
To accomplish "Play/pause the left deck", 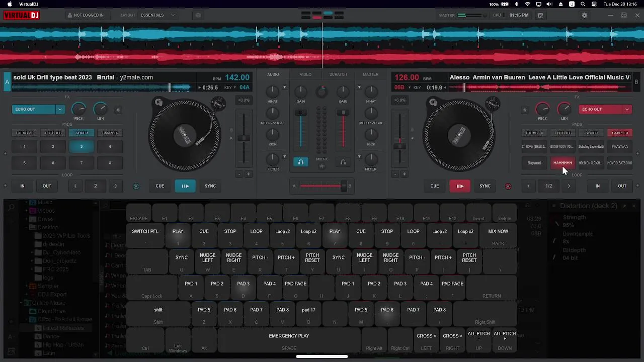I will click(185, 186).
